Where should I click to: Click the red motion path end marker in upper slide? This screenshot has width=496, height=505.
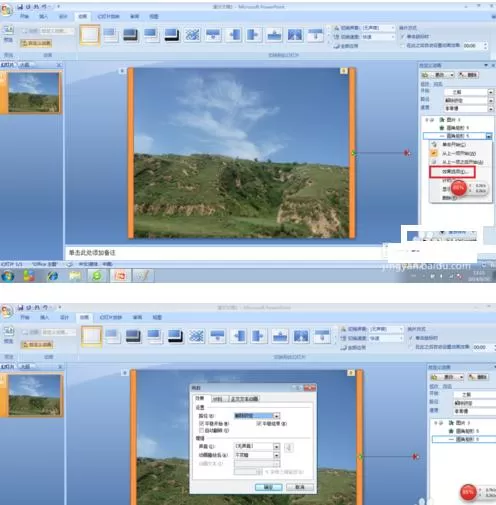407,153
